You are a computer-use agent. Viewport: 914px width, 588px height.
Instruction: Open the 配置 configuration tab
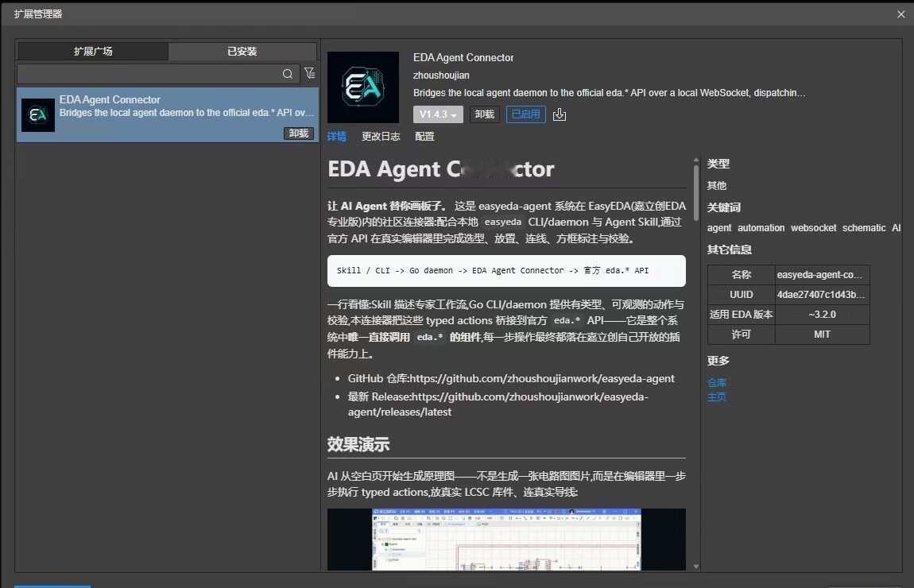pyautogui.click(x=424, y=137)
